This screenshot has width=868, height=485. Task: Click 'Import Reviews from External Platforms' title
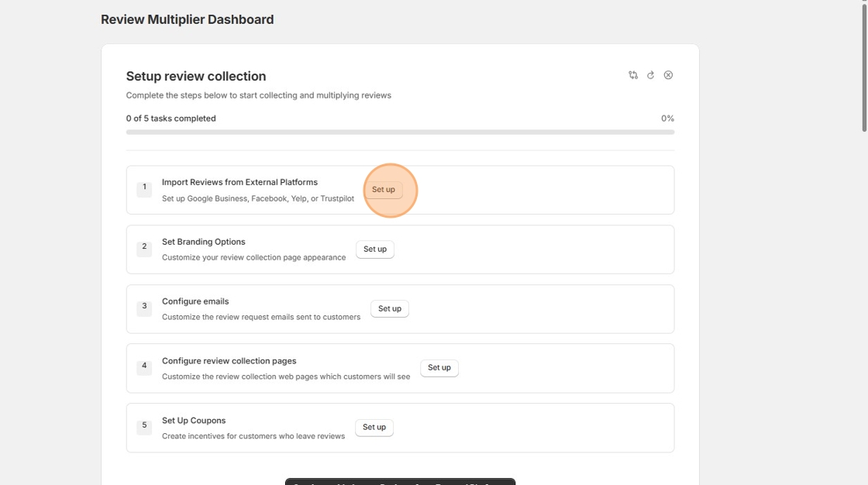coord(239,182)
